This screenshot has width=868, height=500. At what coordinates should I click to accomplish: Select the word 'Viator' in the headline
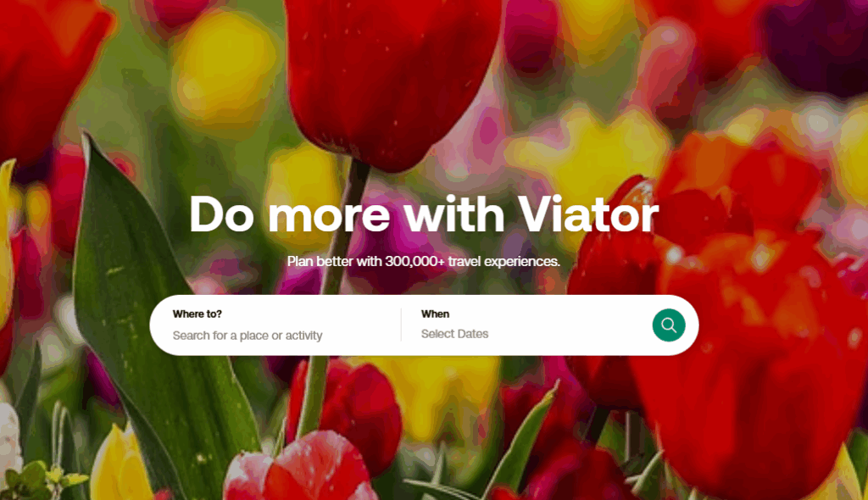click(x=588, y=214)
